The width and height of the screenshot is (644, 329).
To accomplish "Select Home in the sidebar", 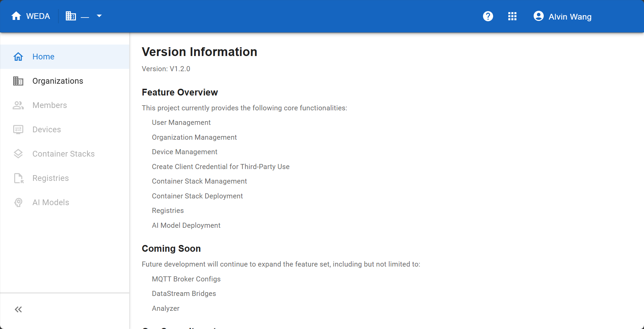I will 65,57.
